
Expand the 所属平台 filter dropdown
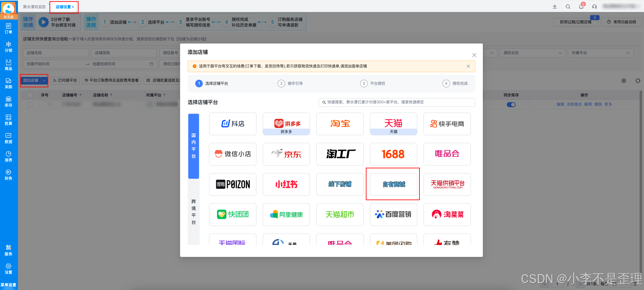coord(600,53)
